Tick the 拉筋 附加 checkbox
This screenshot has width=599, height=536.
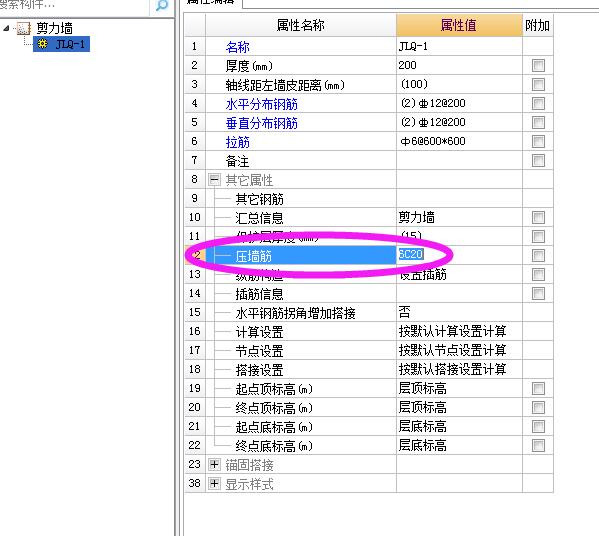(538, 141)
